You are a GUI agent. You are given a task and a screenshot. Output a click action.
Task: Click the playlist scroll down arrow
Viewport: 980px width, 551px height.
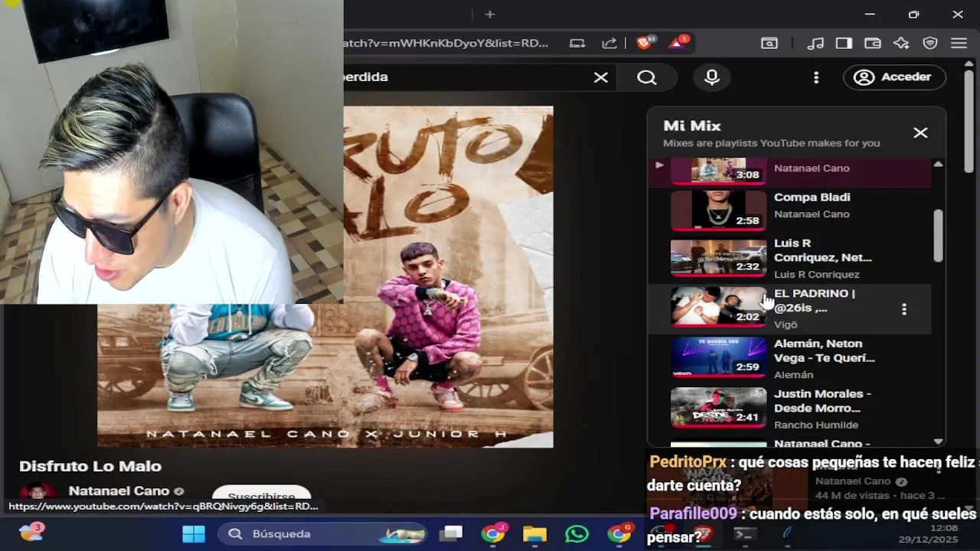(938, 442)
